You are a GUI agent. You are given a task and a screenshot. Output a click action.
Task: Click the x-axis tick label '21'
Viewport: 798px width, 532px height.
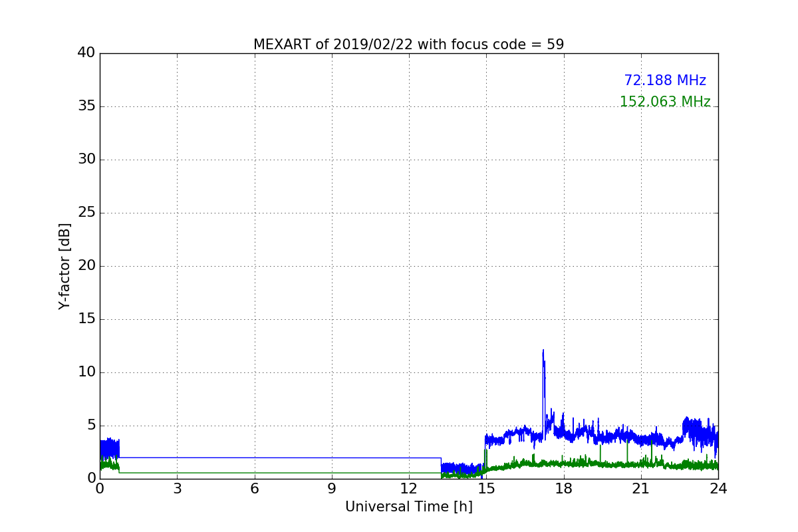(641, 489)
